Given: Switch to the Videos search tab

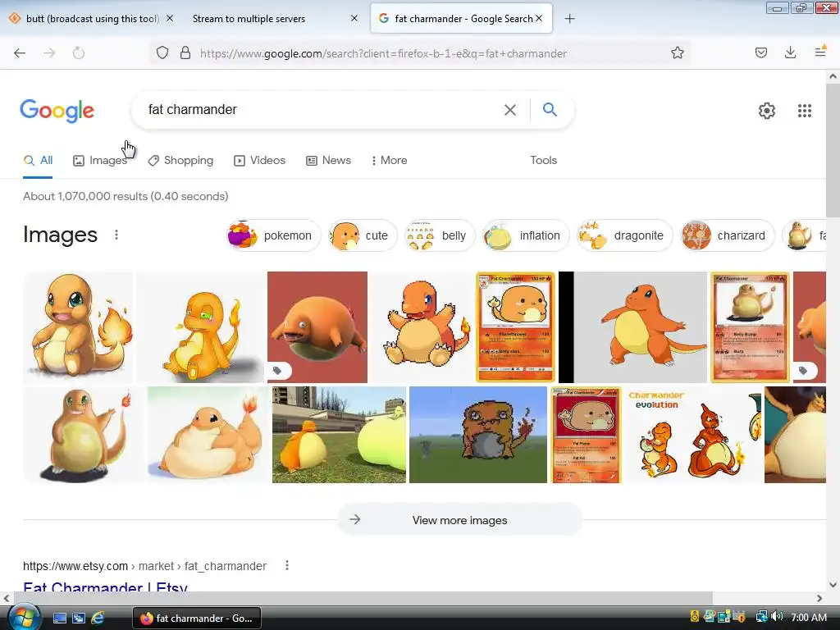Looking at the screenshot, I should tap(260, 160).
